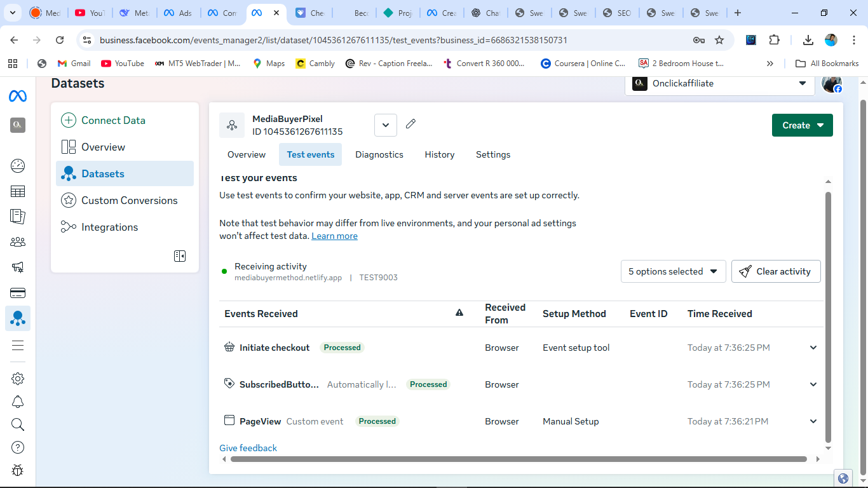This screenshot has width=868, height=488.
Task: Click the Clear activity button
Action: (x=776, y=271)
